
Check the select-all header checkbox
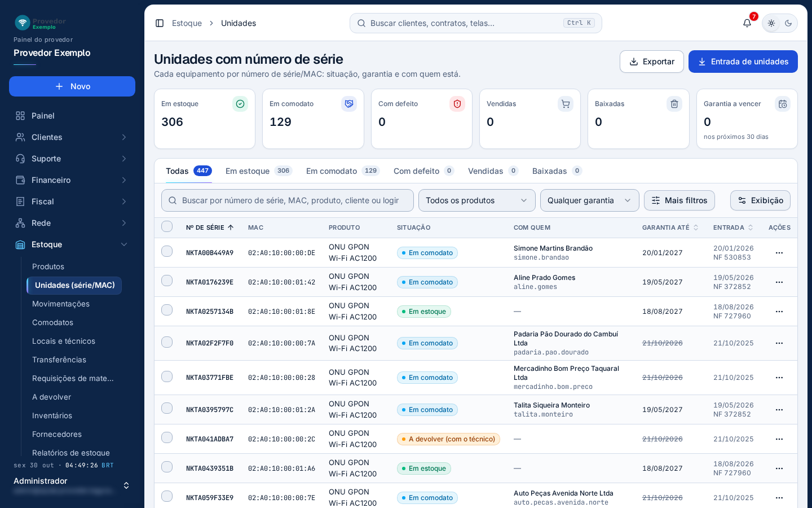point(167,226)
